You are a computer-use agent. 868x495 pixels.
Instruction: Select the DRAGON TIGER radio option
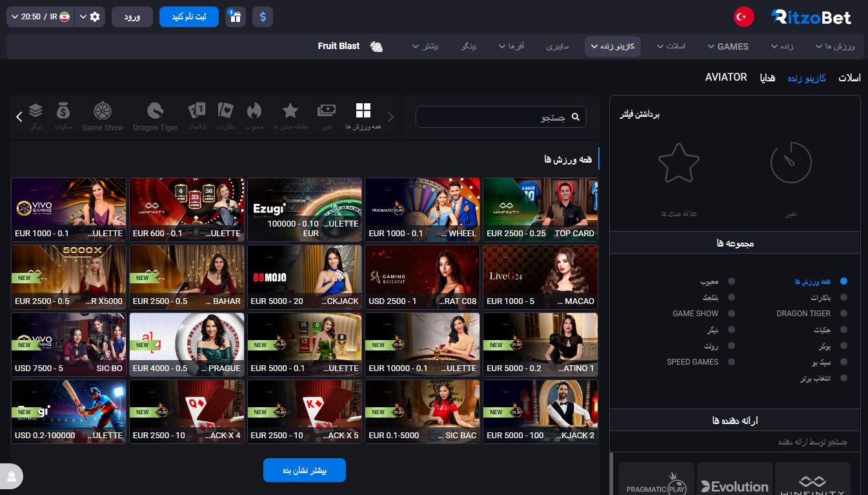(x=843, y=314)
